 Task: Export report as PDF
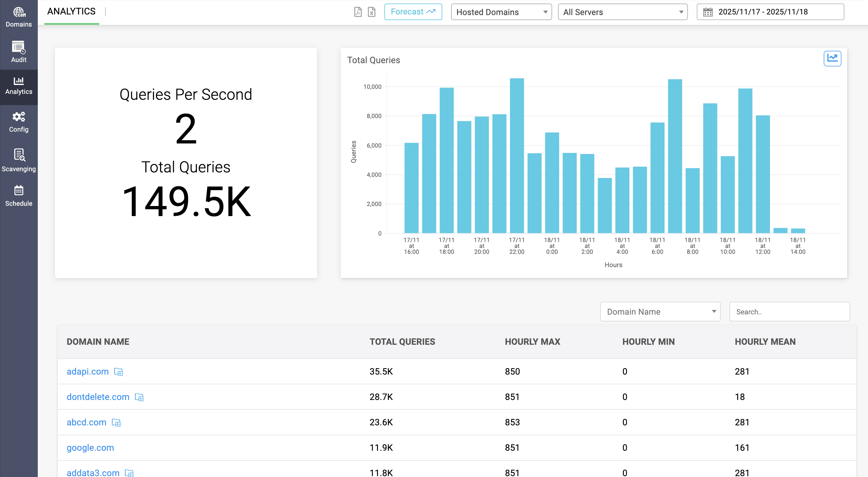coord(358,12)
